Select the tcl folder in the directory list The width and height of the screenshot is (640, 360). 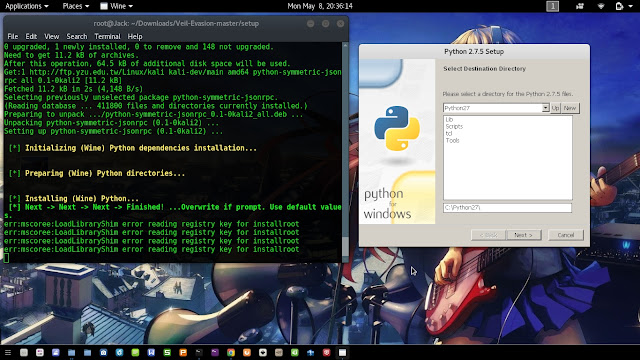tap(449, 133)
